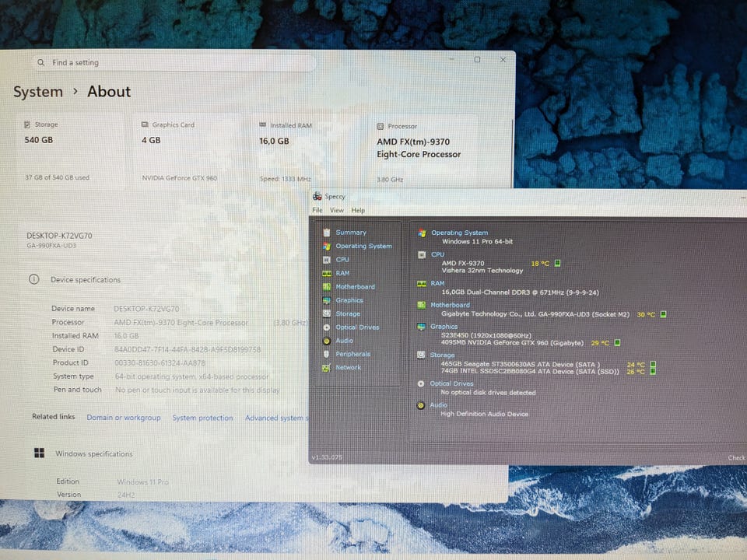Open Summary section in Speccy sidebar

351,233
